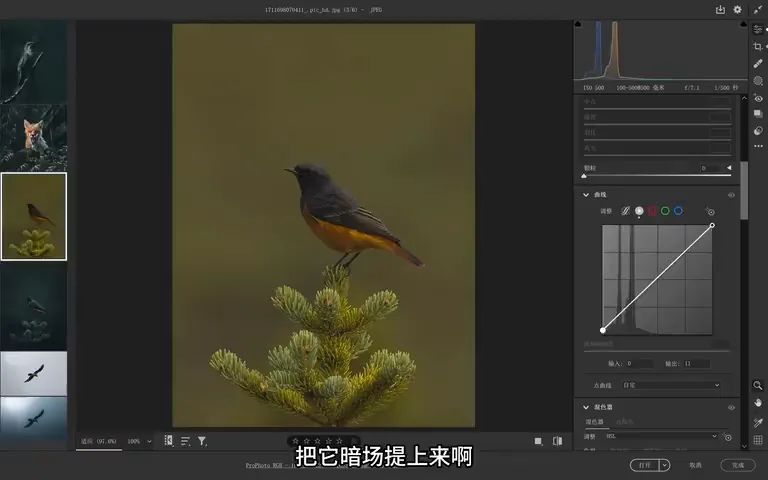Open the Snapshots stacked squares icon
This screenshot has height=480, width=768.
(x=758, y=114)
